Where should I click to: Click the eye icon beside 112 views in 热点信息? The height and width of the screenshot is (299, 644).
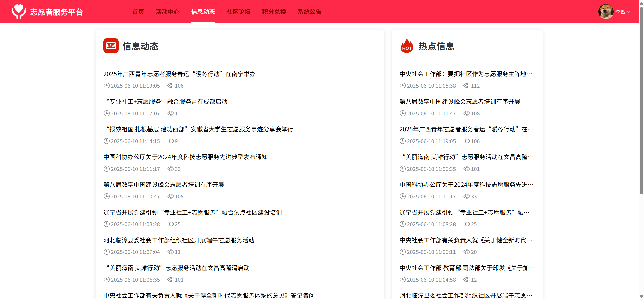point(467,86)
